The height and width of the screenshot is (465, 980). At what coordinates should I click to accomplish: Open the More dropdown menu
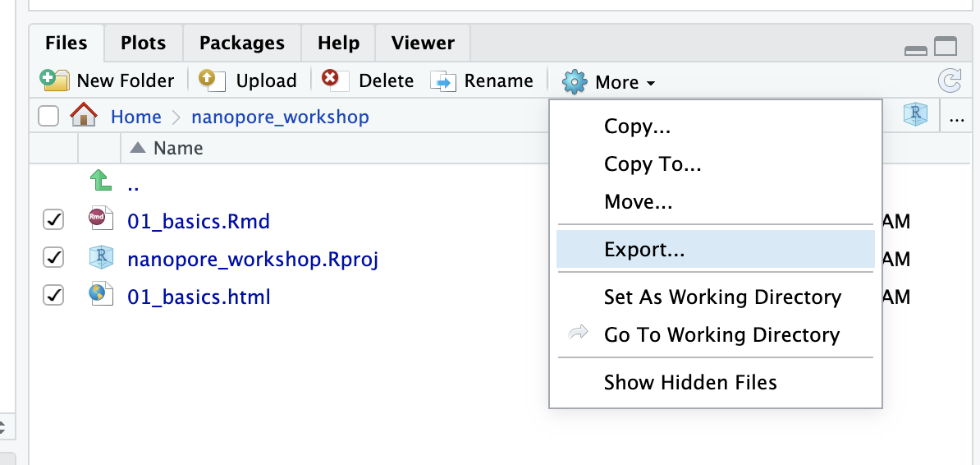[609, 82]
